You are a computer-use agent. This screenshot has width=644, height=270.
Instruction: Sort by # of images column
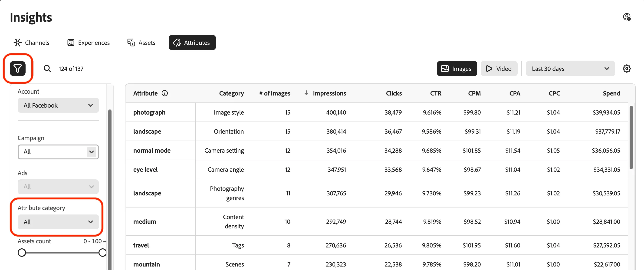point(275,93)
